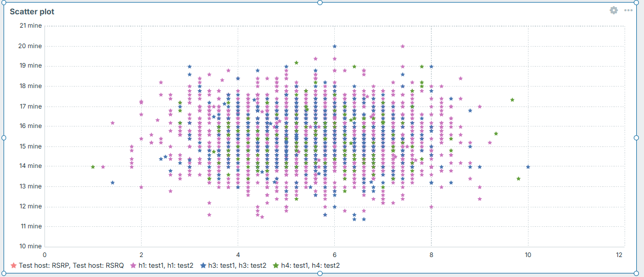
Task: Click the leftmost green star at 14 mine
Action: 93,167
